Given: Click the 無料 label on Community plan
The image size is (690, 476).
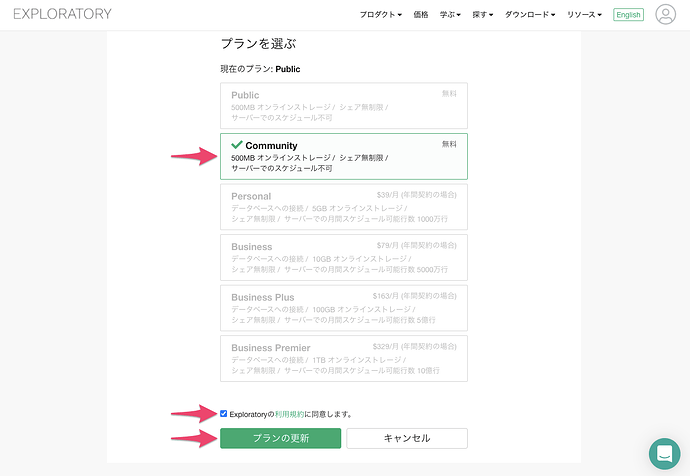Looking at the screenshot, I should click(449, 144).
